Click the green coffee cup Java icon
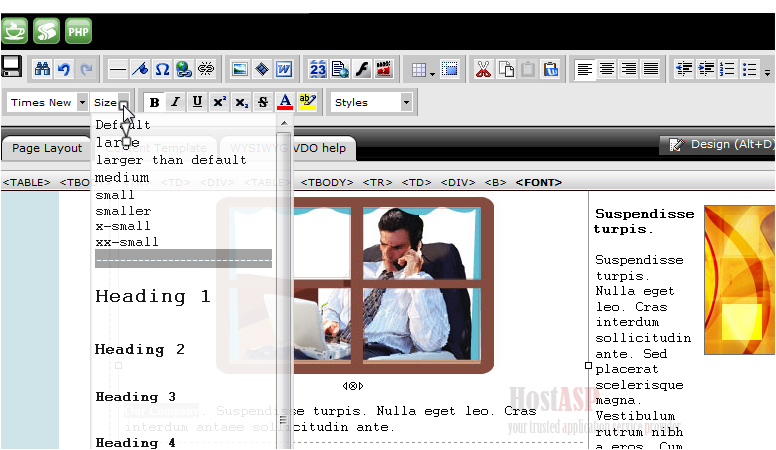The width and height of the screenshot is (776, 450). click(x=14, y=31)
